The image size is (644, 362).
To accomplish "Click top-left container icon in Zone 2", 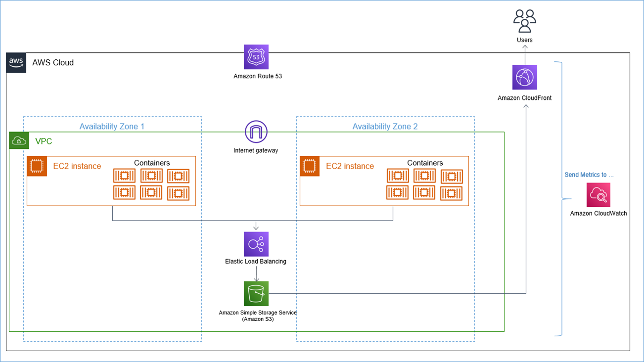I will [x=397, y=176].
